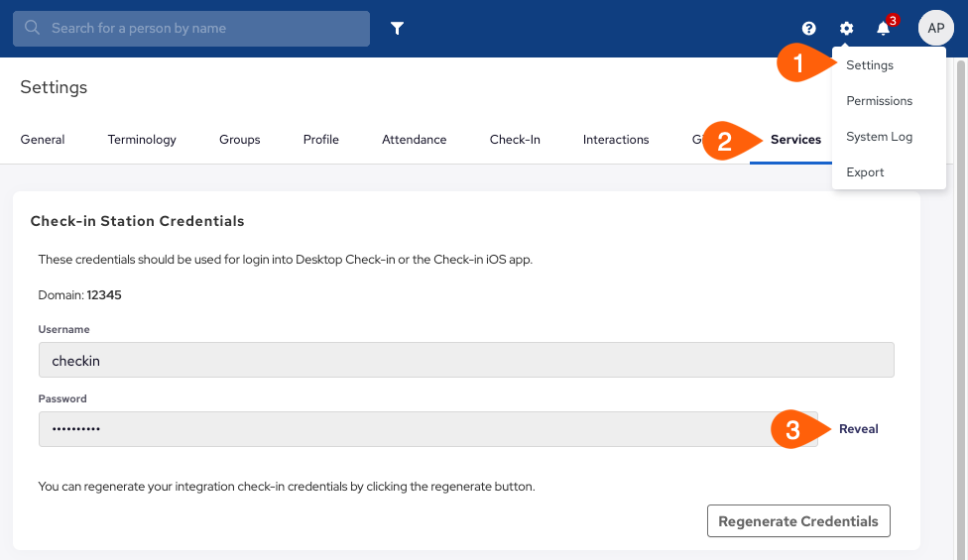968x560 pixels.
Task: Reveal the hidden password
Action: [858, 429]
